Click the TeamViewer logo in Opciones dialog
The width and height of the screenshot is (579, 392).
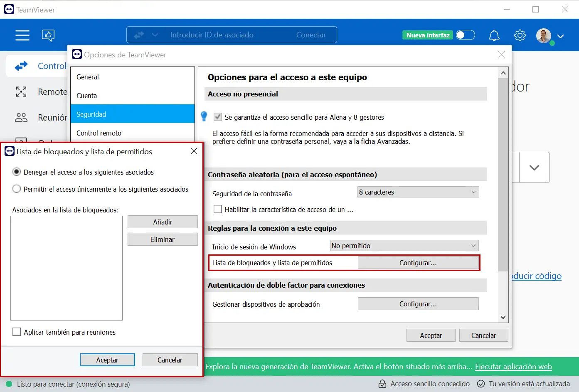click(77, 54)
